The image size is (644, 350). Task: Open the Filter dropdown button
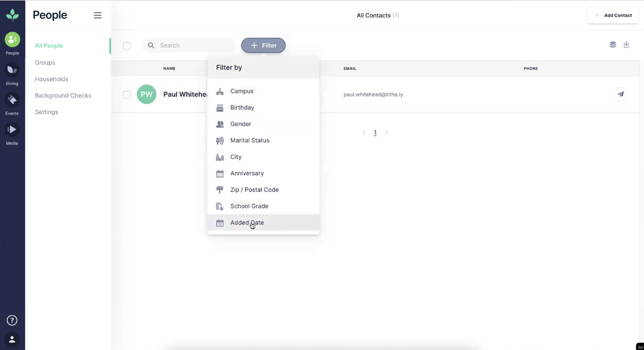263,46
